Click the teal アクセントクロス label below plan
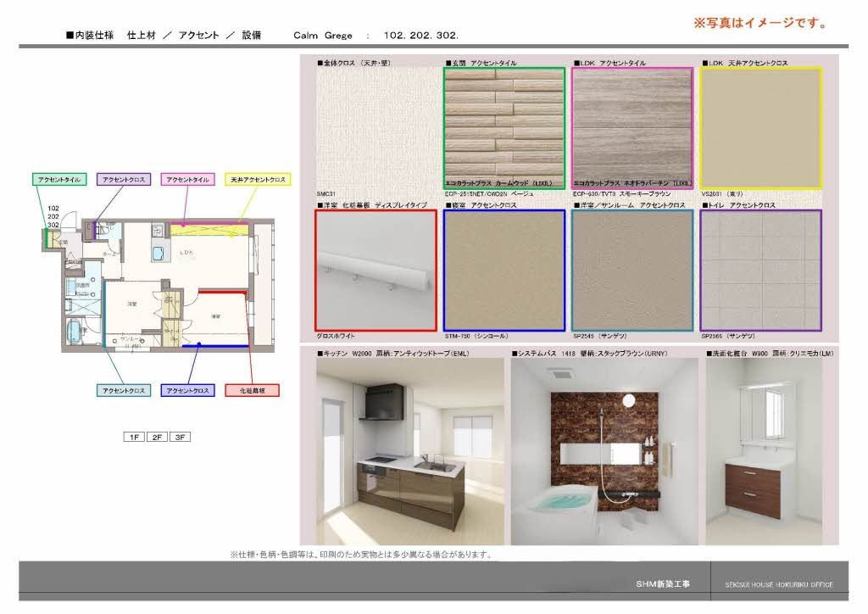Screen dimensions: 868x614 click(124, 390)
